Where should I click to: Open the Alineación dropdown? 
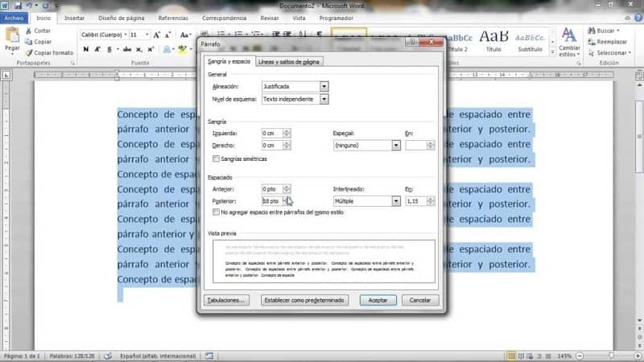point(324,87)
